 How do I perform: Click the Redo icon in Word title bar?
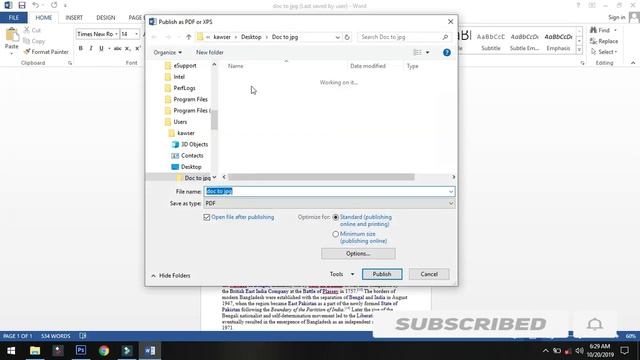tap(54, 5)
